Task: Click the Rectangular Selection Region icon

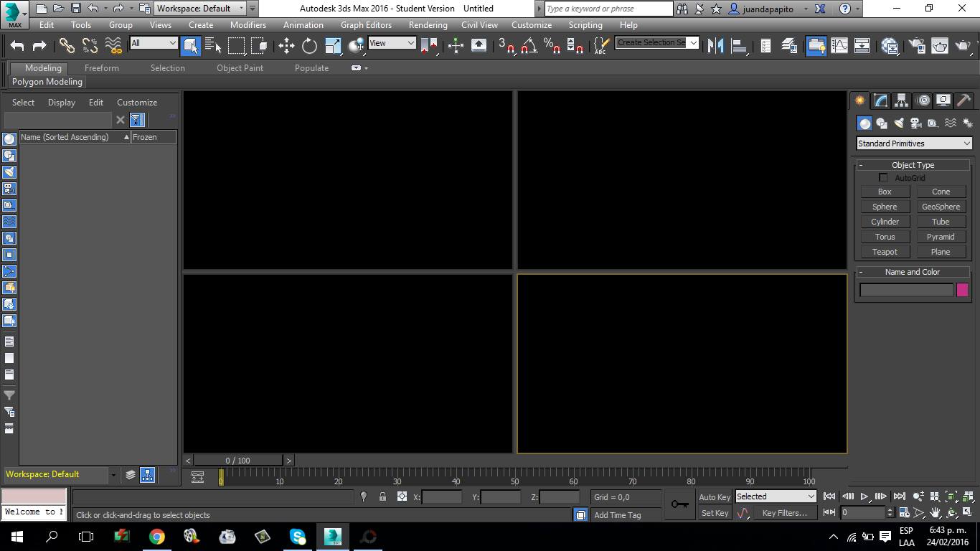Action: point(236,46)
